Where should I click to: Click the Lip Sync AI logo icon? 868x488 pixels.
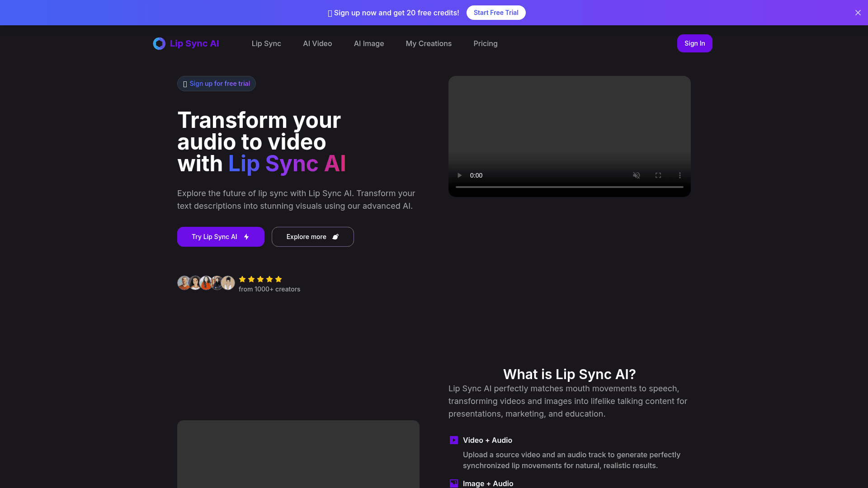pos(159,43)
